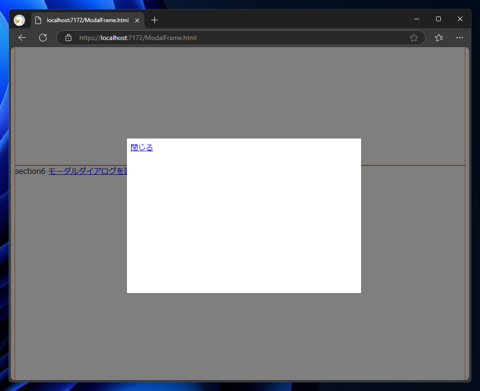Close the ModalFrame.html tab
Image resolution: width=480 pixels, height=391 pixels.
(137, 20)
